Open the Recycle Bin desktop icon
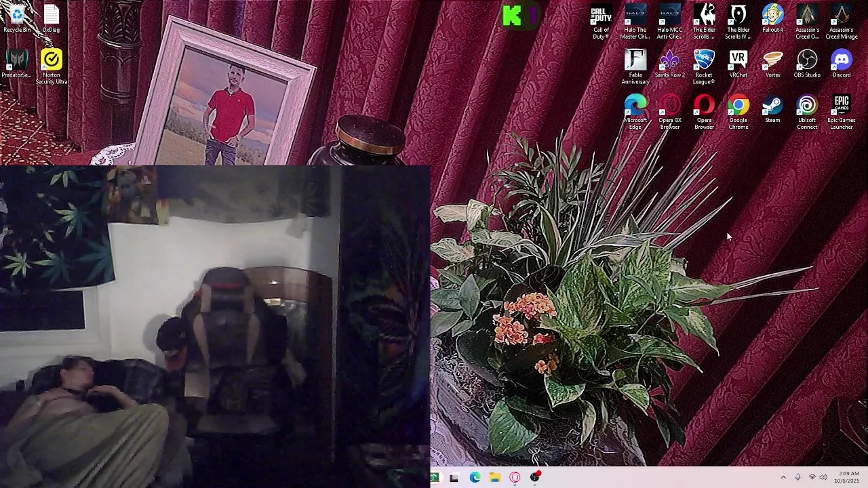 coord(17,19)
